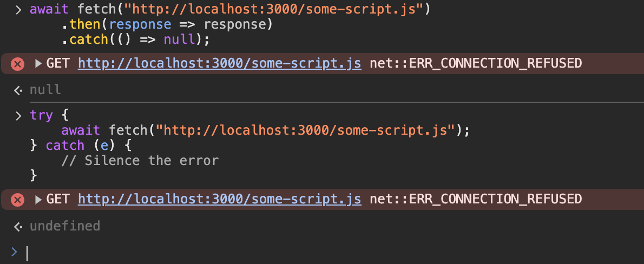Screen dimensions: 644x264
Task: Open the second localhost:3000/some-script.js link
Action: pos(220,200)
